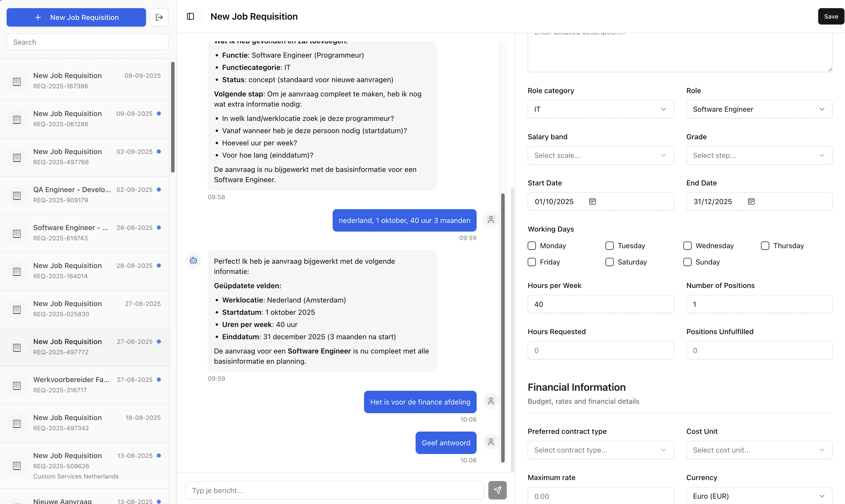
Task: Toggle the Sunday checkbox
Action: pos(687,262)
